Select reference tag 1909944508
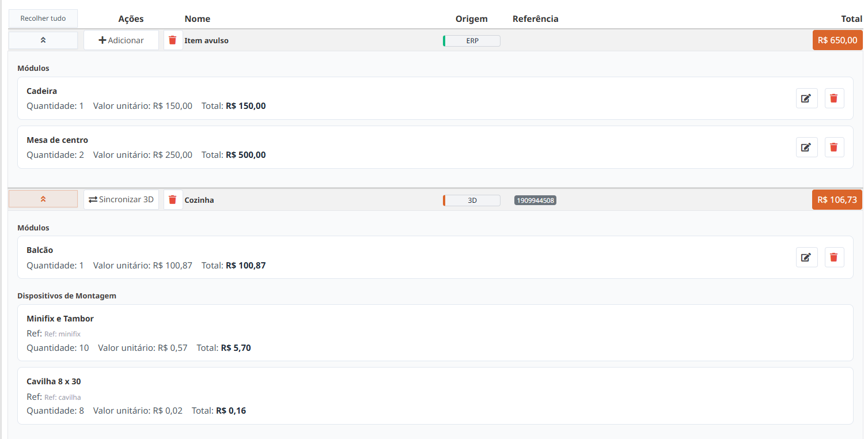The height and width of the screenshot is (439, 868). pos(535,200)
